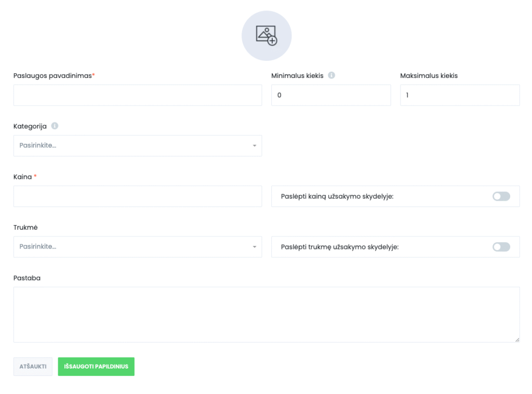Click the info icon beside Minimalus kiekis
532x394 pixels.
point(331,75)
